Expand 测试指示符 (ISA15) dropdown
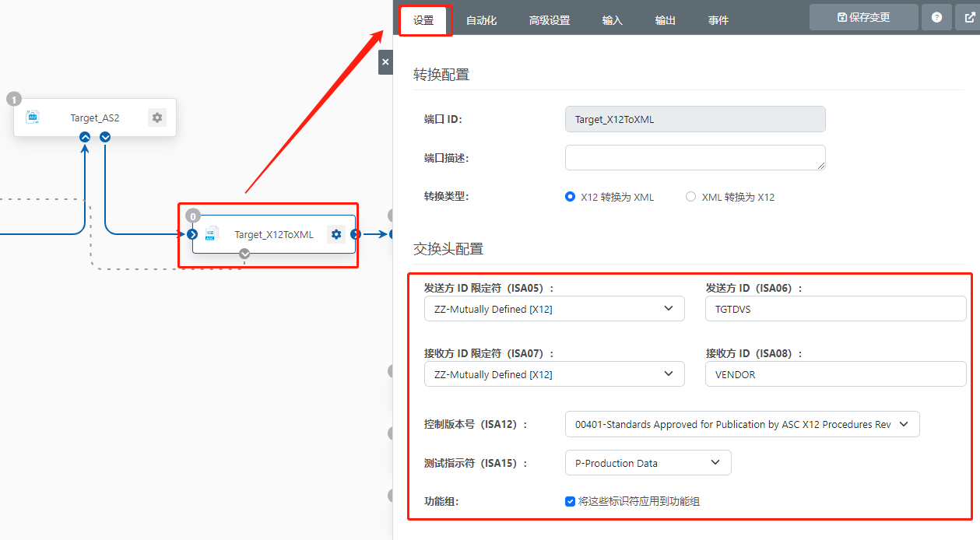 [x=648, y=463]
